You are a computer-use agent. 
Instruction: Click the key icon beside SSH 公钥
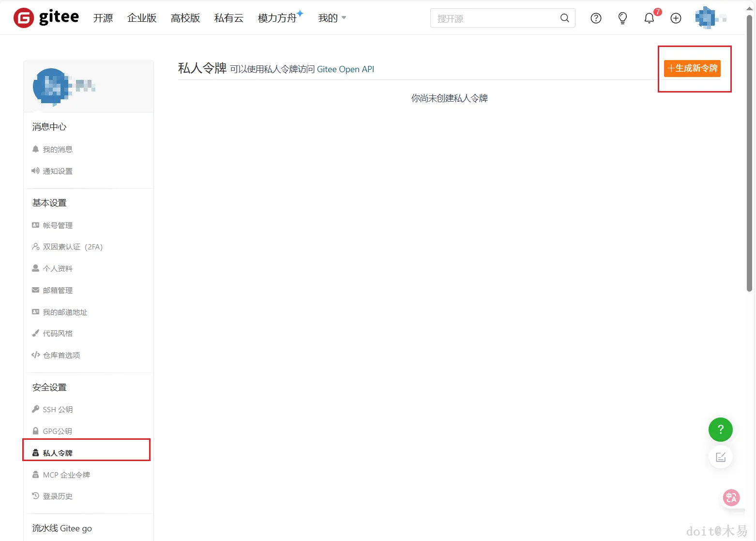click(x=35, y=409)
